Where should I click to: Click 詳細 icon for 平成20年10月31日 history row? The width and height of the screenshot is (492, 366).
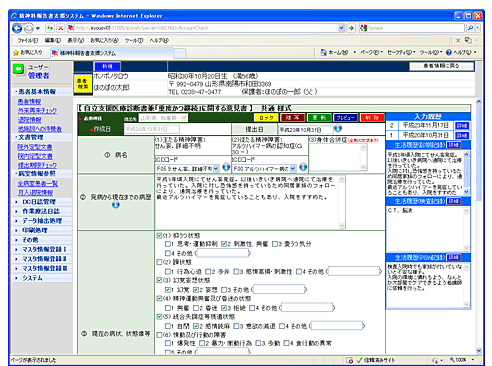tap(462, 135)
